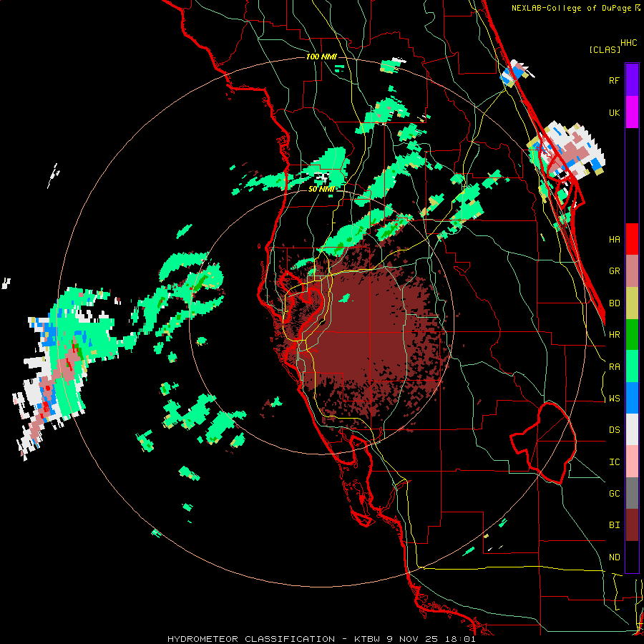
Task: Click the IC legend label
Action: click(x=614, y=462)
